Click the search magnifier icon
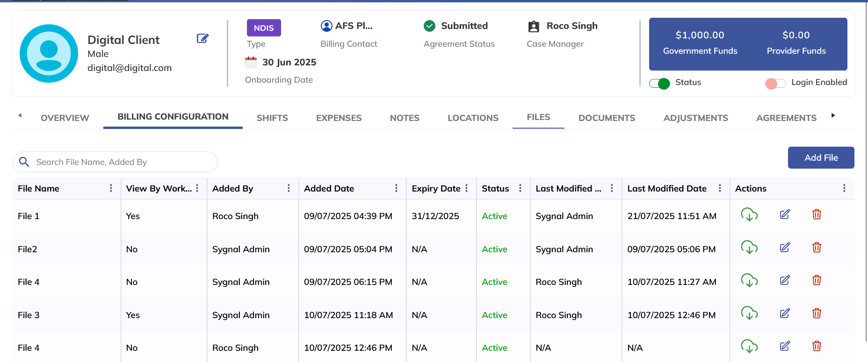Image resolution: width=868 pixels, height=362 pixels. click(x=24, y=162)
